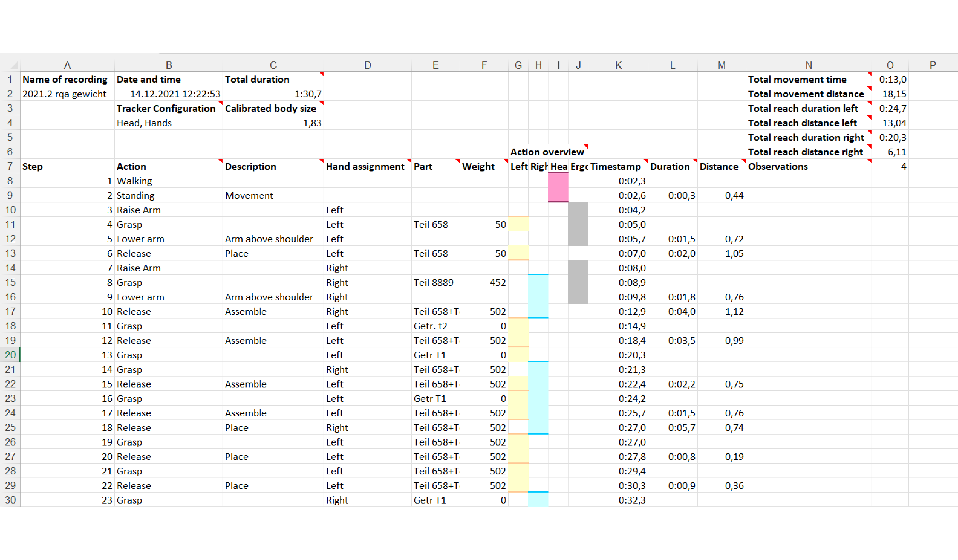The width and height of the screenshot is (958, 560).
Task: Click the timestamp '0:12,9'
Action: (x=618, y=311)
